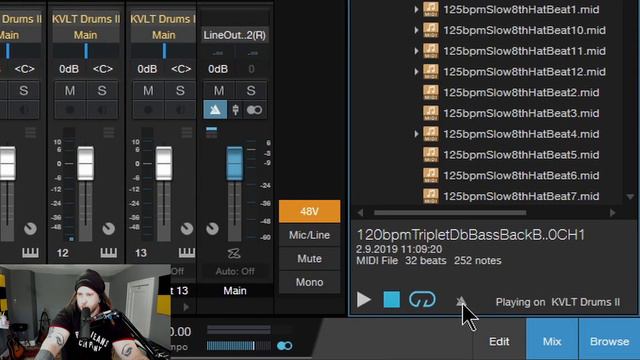Screen dimensions: 640x360
Task: Click the 0dB gain value on the LineOut channel
Action: (x=218, y=69)
